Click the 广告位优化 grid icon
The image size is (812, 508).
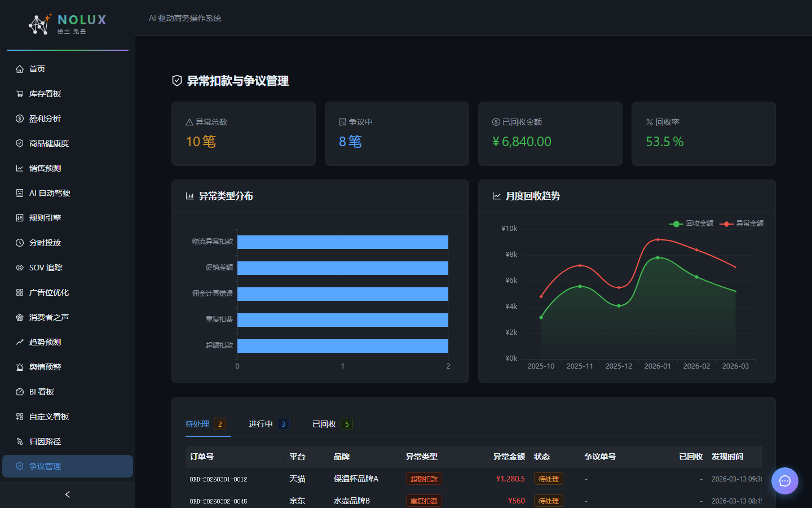click(x=20, y=292)
